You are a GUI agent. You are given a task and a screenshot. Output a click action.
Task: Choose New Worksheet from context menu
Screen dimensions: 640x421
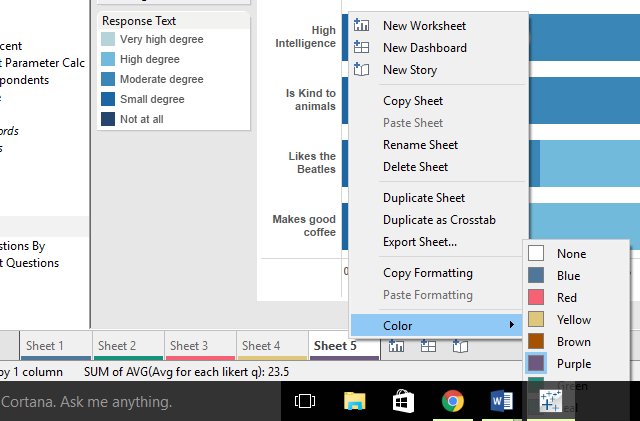pyautogui.click(x=424, y=26)
